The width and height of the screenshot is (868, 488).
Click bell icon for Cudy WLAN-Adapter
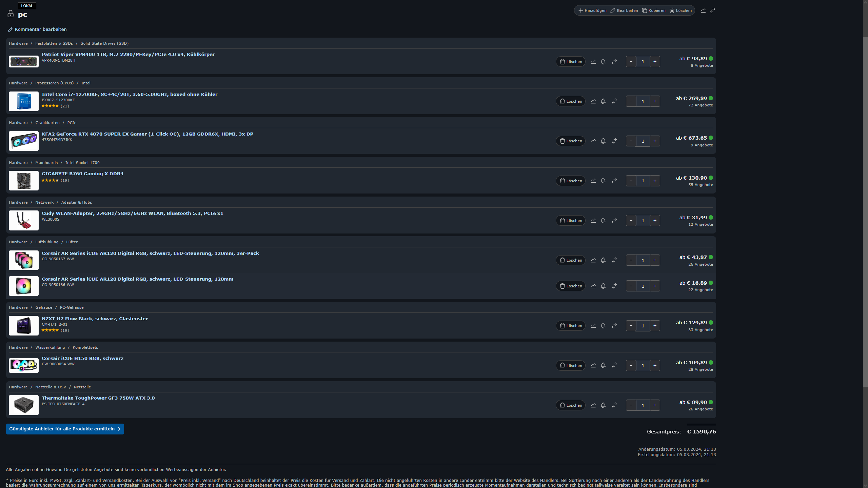click(603, 221)
